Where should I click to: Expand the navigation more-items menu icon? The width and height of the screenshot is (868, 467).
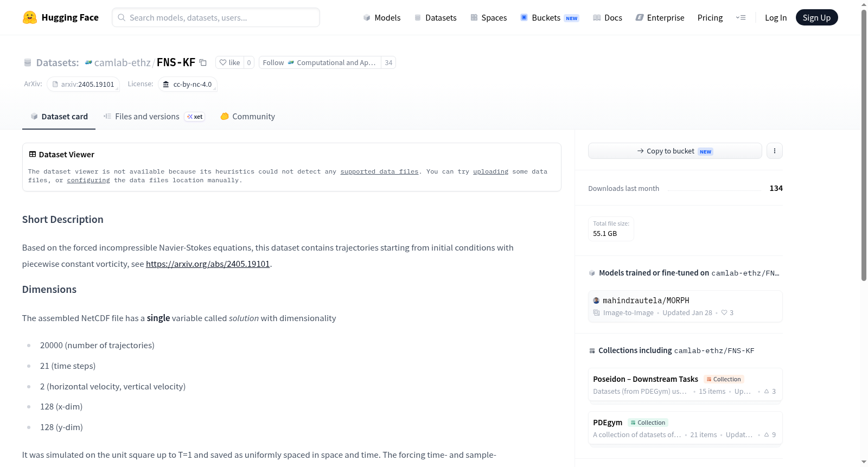click(741, 17)
